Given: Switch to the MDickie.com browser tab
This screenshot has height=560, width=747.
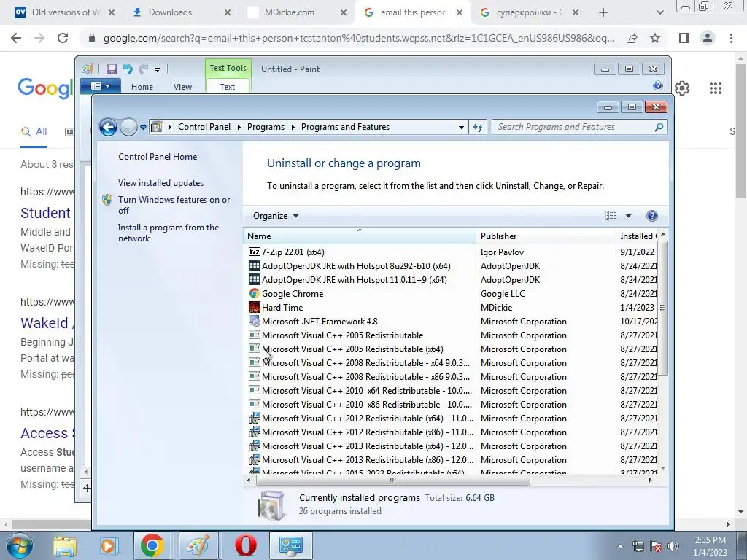Looking at the screenshot, I should 296,12.
